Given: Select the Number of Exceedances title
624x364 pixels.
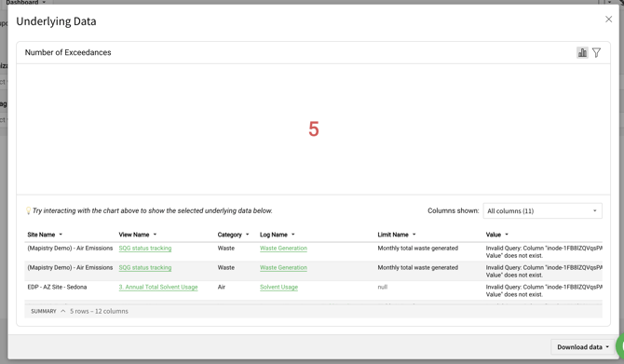Looking at the screenshot, I should click(x=68, y=52).
